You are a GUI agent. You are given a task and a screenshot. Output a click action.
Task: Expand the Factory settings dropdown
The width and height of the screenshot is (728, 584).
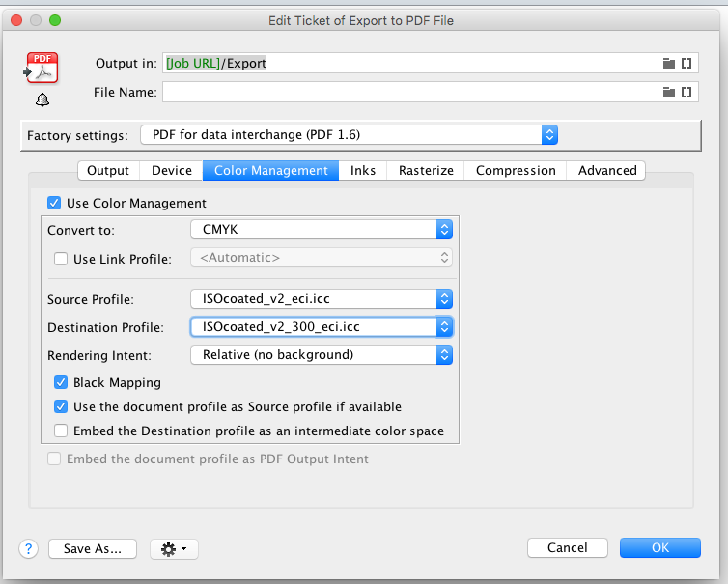tap(548, 135)
